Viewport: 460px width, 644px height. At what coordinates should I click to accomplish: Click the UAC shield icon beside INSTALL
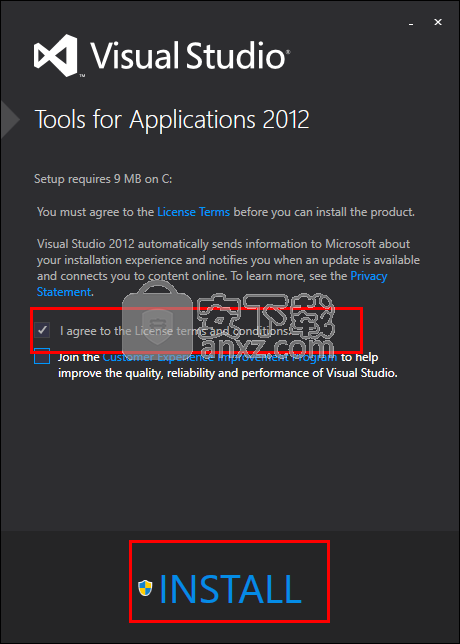point(145,588)
